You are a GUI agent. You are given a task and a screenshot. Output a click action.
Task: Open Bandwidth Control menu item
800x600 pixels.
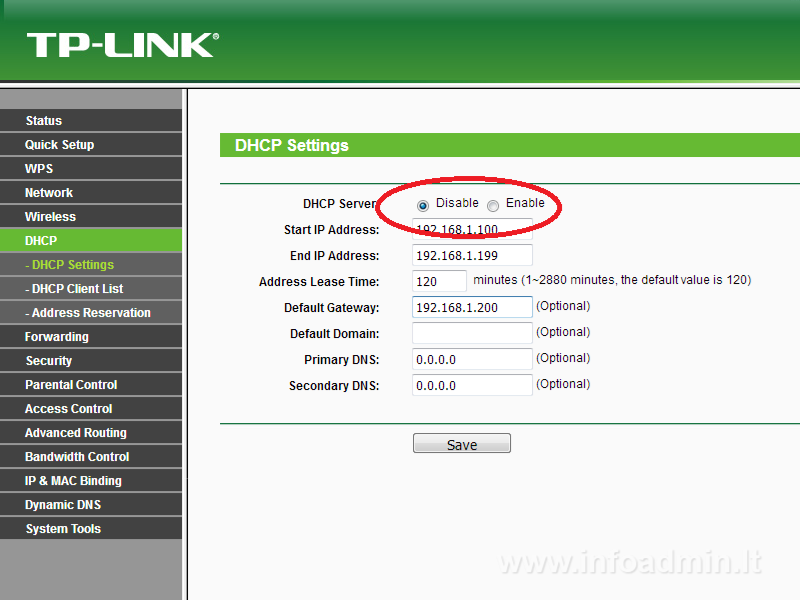[x=91, y=456]
